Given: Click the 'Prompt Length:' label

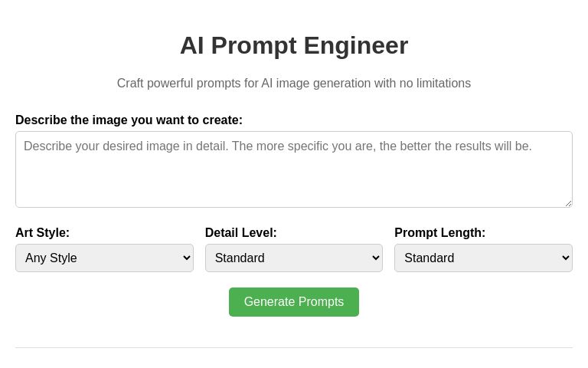Looking at the screenshot, I should tap(439, 233).
